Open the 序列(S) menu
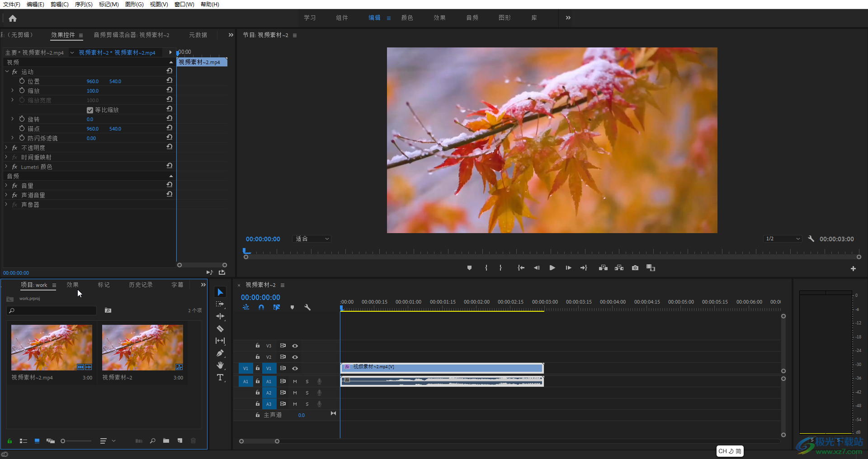Viewport: 868px width, 459px height. point(84,4)
